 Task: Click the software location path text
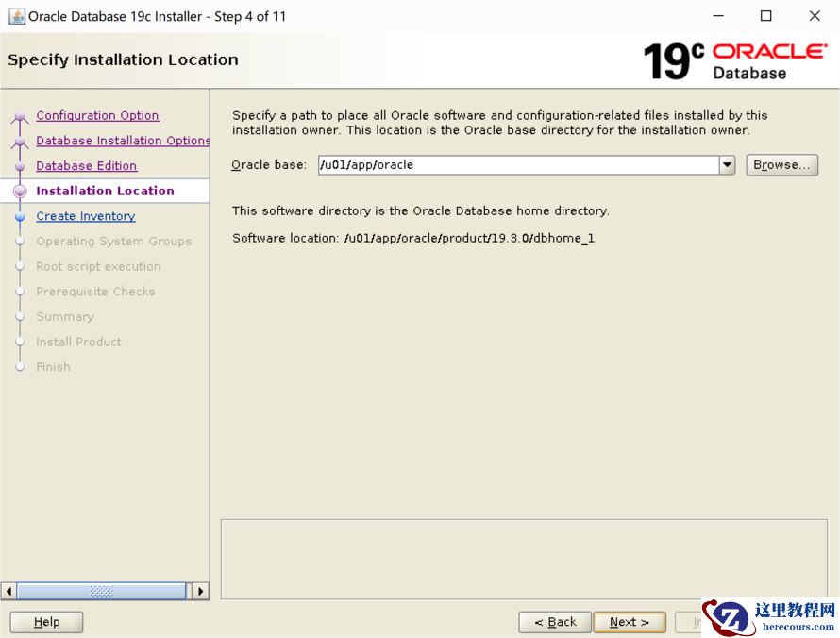469,239
